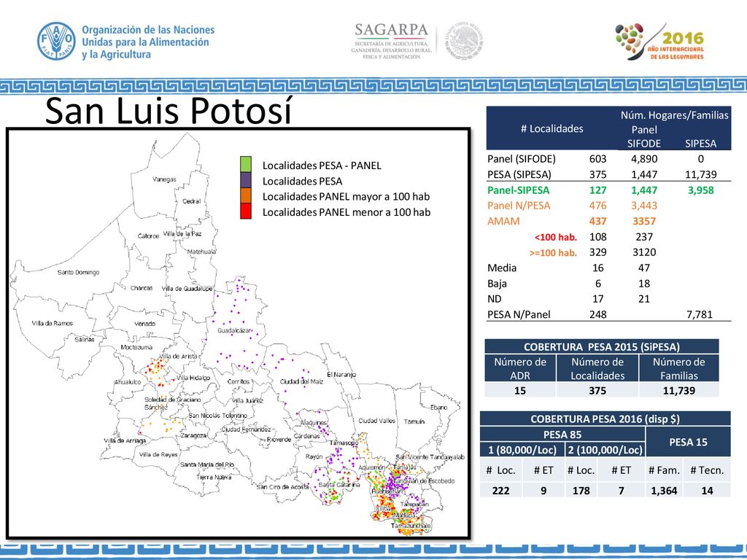
Task: Click the Catorce label on the map
Action: click(x=148, y=236)
